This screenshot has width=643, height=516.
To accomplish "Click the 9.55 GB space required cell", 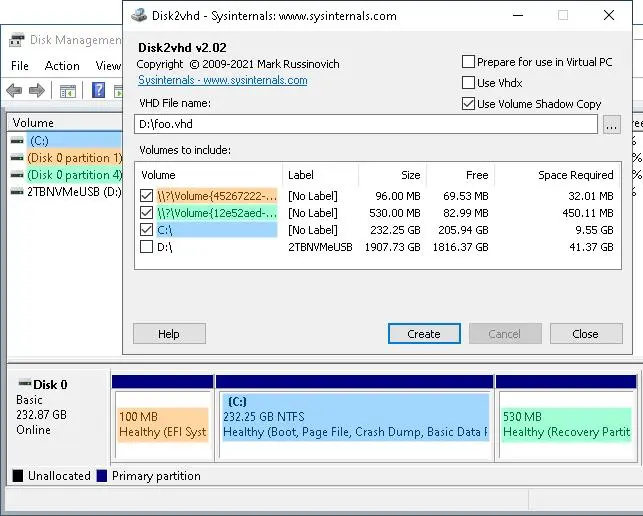I will click(x=594, y=230).
